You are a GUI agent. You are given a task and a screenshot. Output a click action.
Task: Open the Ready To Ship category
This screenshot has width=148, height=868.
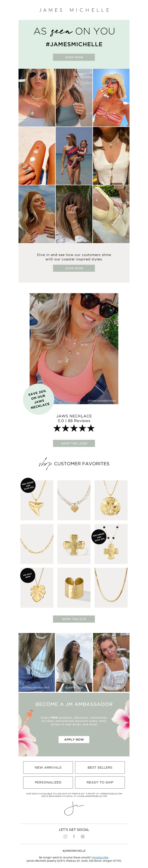tap(100, 782)
